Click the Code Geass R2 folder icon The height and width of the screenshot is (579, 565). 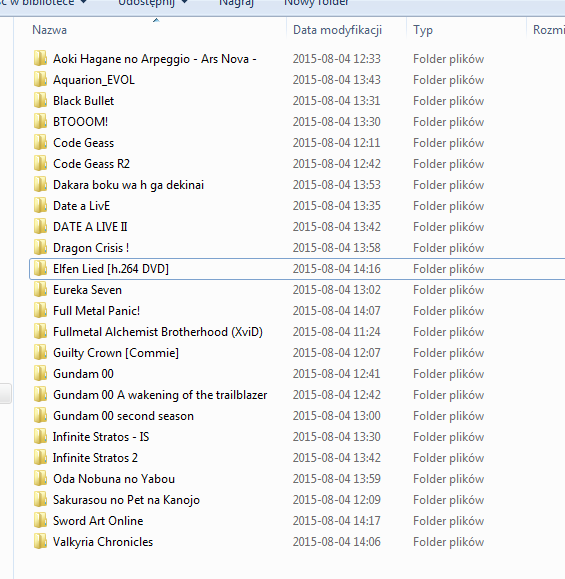coord(40,164)
